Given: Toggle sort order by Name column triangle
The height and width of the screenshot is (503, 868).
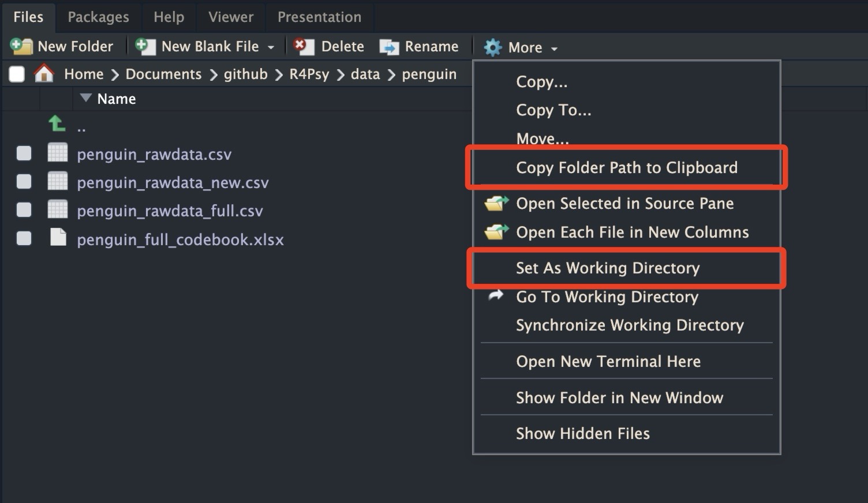Looking at the screenshot, I should tap(86, 98).
